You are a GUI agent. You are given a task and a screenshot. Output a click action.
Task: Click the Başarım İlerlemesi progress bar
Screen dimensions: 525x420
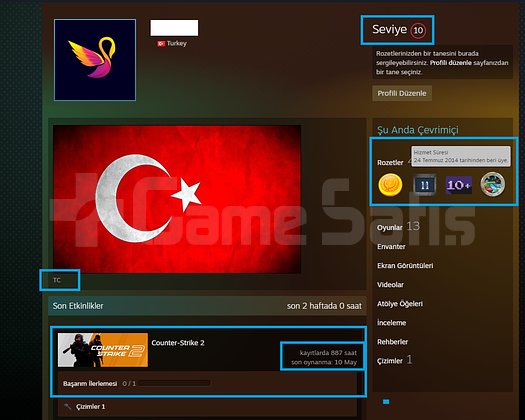pyautogui.click(x=174, y=383)
